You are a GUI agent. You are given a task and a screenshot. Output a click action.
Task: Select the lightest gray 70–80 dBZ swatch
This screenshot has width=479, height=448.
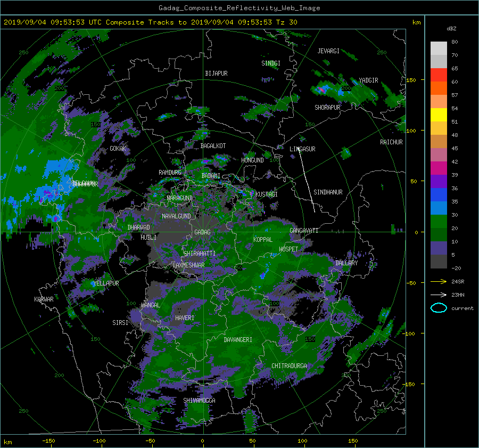pyautogui.click(x=439, y=48)
